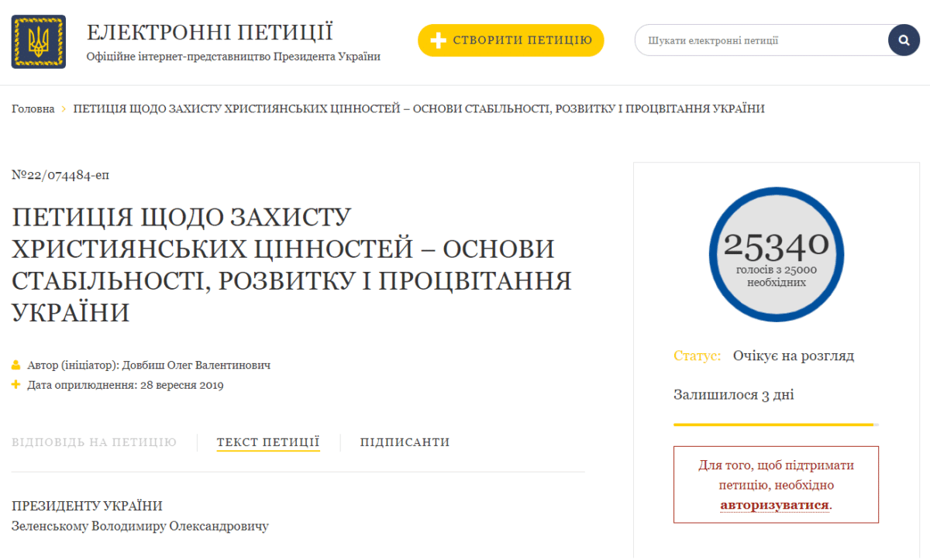Navigate to Головна via the breadcrumb

click(32, 109)
